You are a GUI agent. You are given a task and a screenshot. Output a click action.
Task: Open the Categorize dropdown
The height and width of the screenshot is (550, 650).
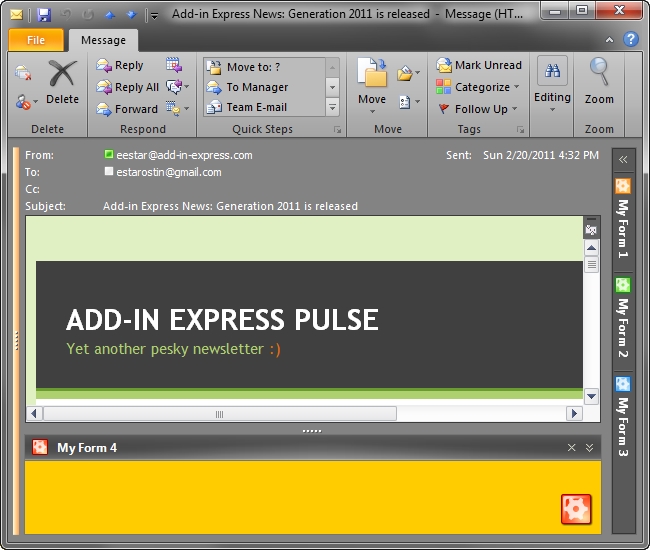[478, 87]
